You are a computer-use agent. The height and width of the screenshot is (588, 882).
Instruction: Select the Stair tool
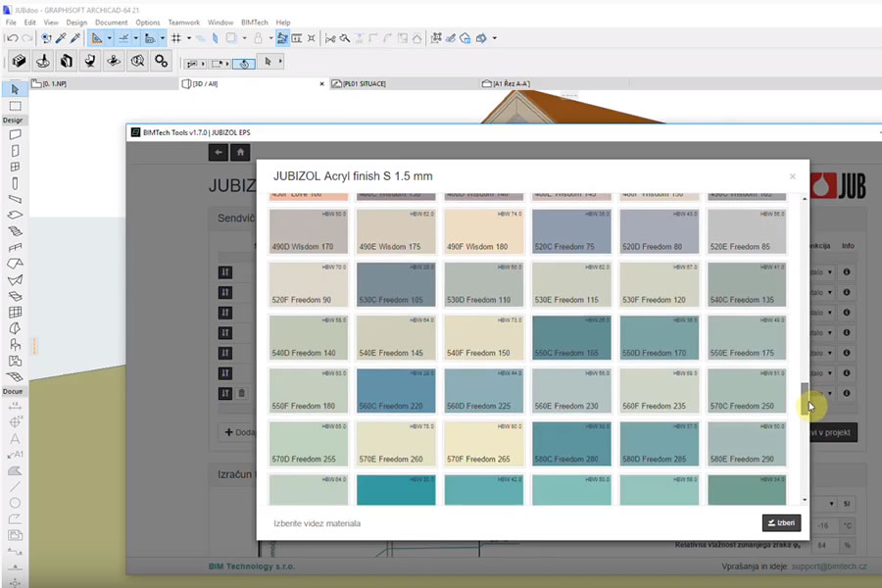coord(15,231)
